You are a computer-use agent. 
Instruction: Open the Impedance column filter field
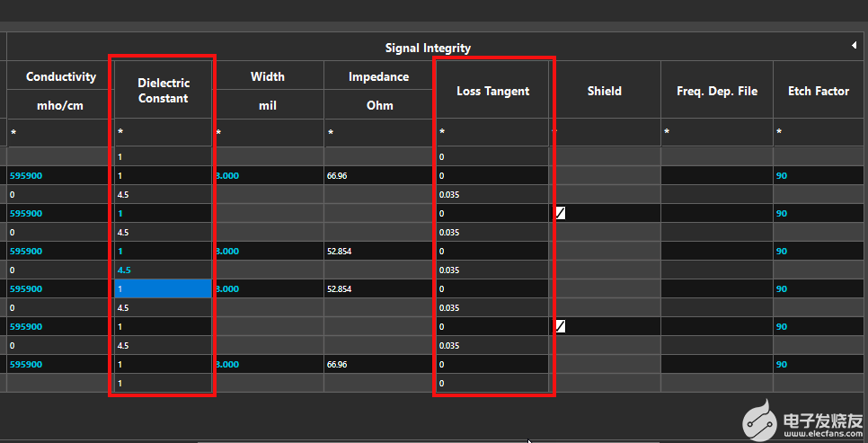378,133
